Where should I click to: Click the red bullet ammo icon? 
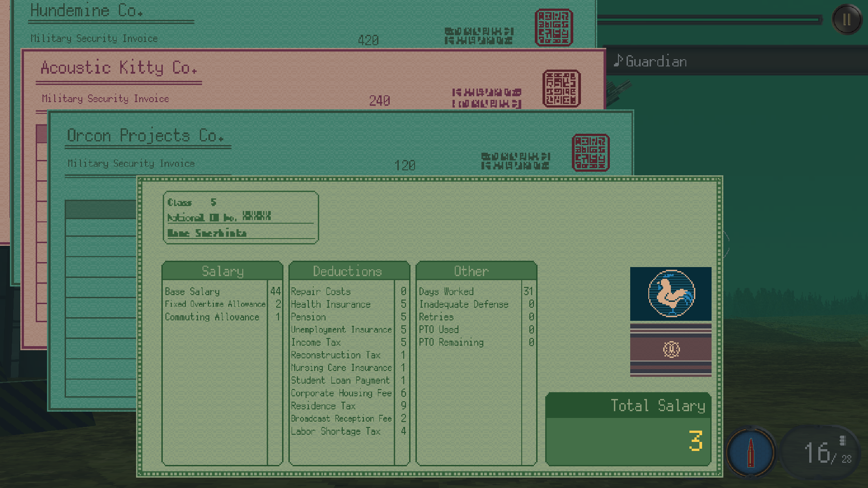coord(750,452)
